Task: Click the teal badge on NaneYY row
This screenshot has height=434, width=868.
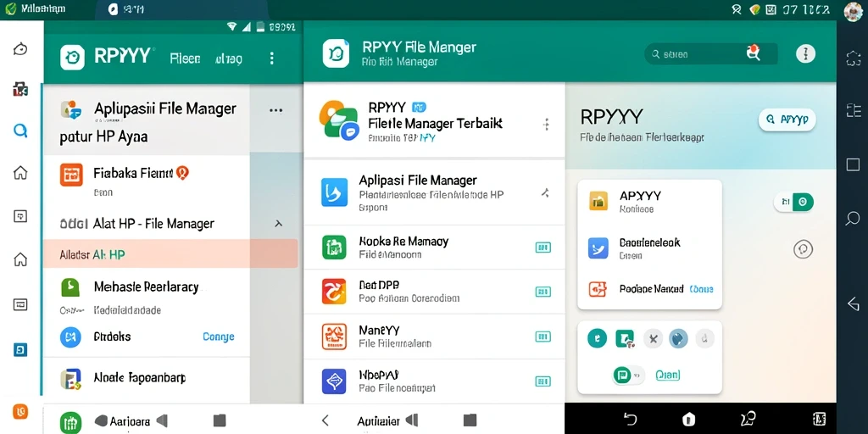Action: tap(543, 337)
